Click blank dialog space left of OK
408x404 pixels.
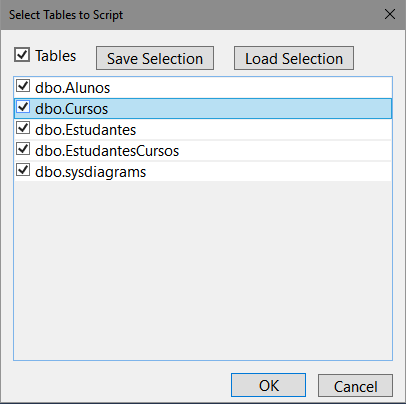pyautogui.click(x=122, y=385)
